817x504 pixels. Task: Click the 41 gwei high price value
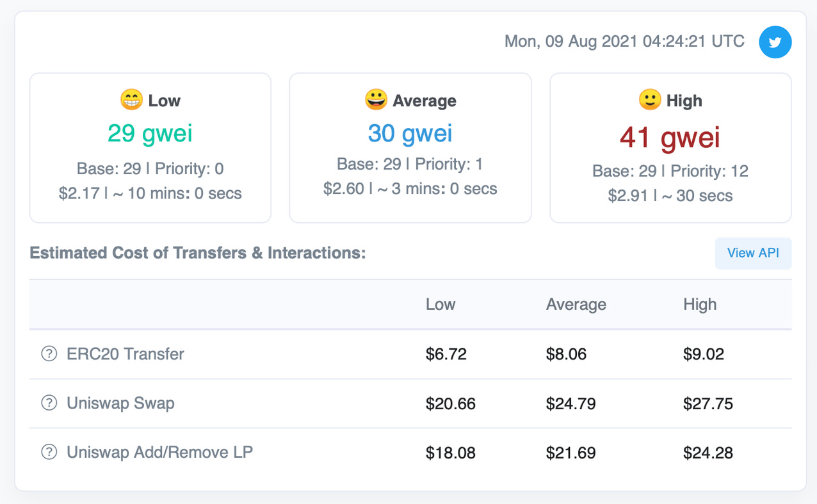670,138
